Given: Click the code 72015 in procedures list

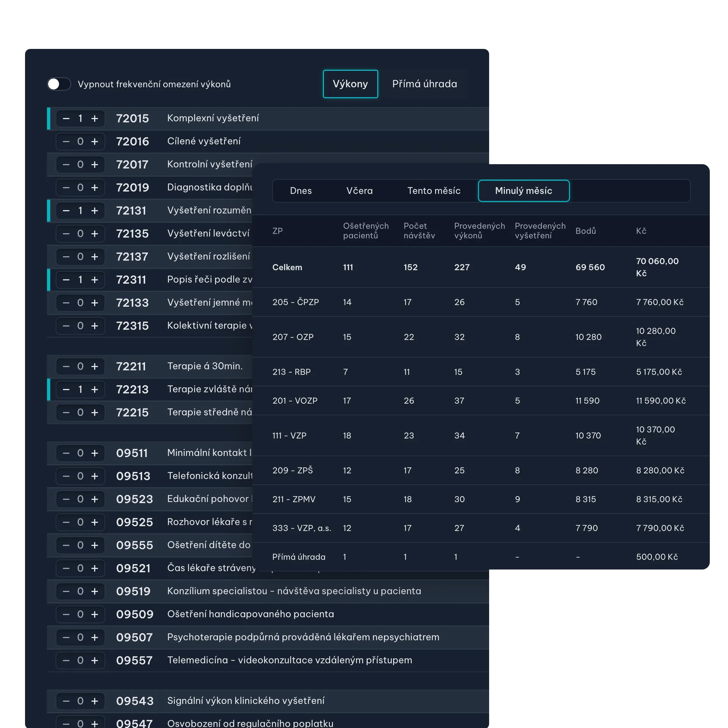Looking at the screenshot, I should click(132, 118).
